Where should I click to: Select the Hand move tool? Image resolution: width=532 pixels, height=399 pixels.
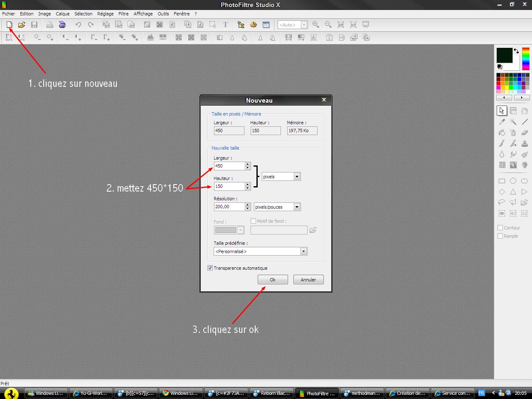coord(525,111)
